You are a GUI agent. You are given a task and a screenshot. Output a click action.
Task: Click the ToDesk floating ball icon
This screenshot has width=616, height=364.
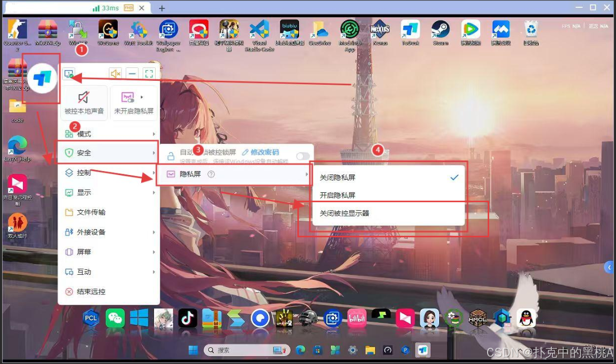click(x=42, y=79)
